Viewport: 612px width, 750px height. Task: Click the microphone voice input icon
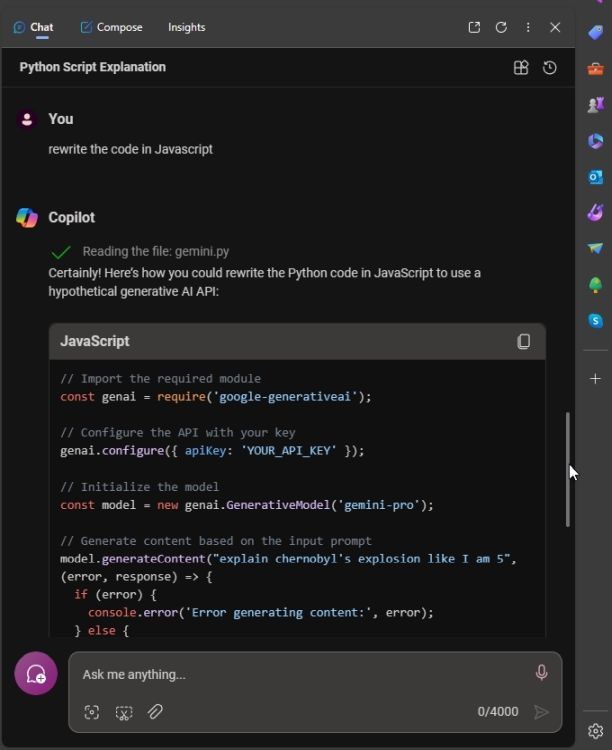[x=541, y=673]
